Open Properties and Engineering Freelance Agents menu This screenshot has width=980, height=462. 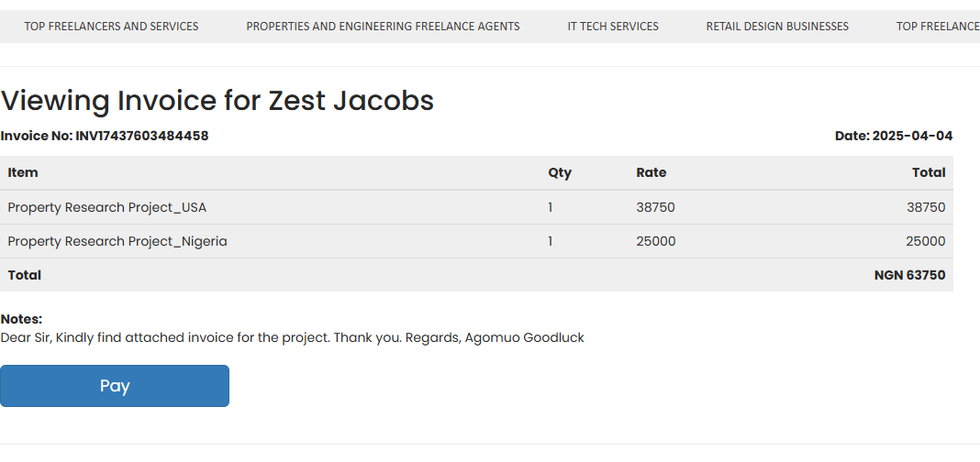pos(383,27)
